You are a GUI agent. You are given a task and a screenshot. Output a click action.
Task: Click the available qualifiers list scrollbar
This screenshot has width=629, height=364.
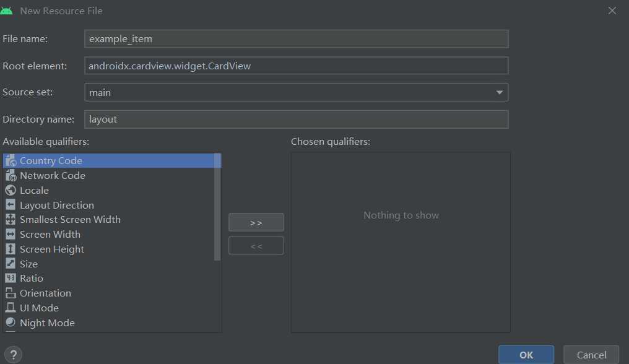pyautogui.click(x=217, y=207)
